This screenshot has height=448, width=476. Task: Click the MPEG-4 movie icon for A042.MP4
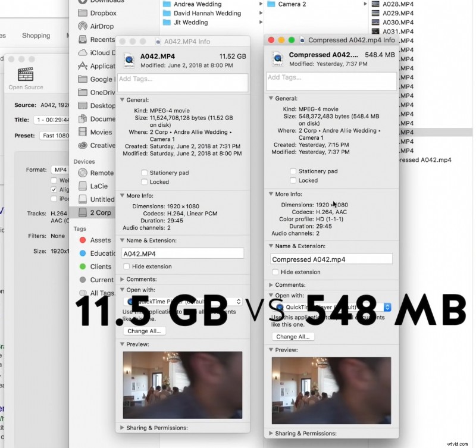(129, 59)
